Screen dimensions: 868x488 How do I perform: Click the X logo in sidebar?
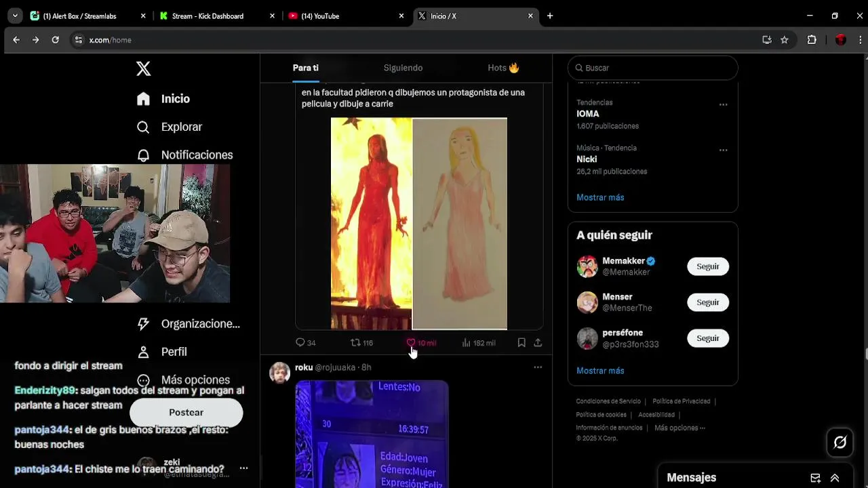143,68
